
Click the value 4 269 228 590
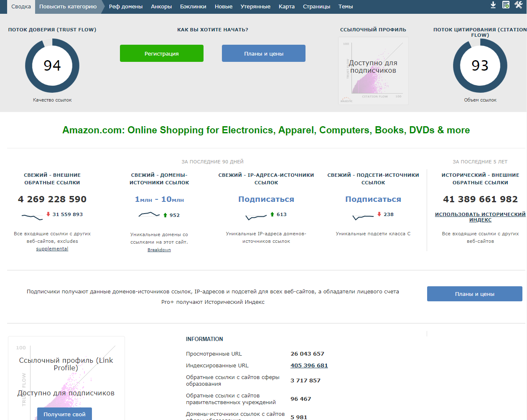pos(52,199)
